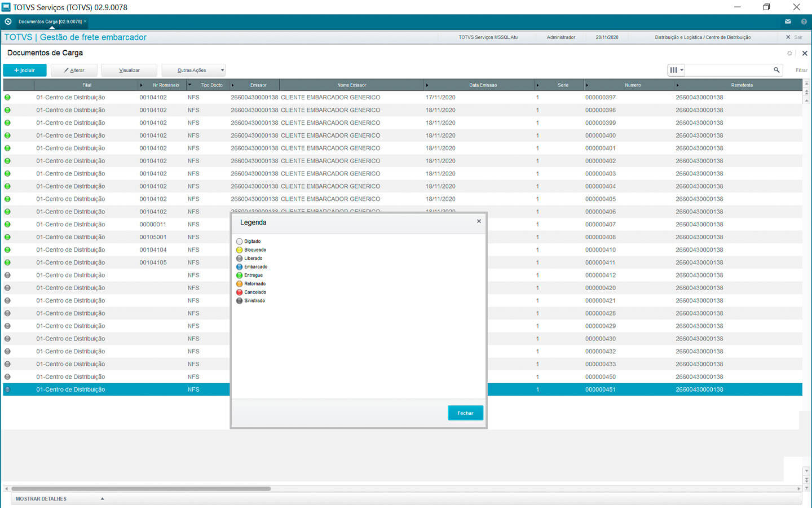The height and width of the screenshot is (508, 812).
Task: Click the horizontal scrollbar below the table
Action: pyautogui.click(x=141, y=489)
